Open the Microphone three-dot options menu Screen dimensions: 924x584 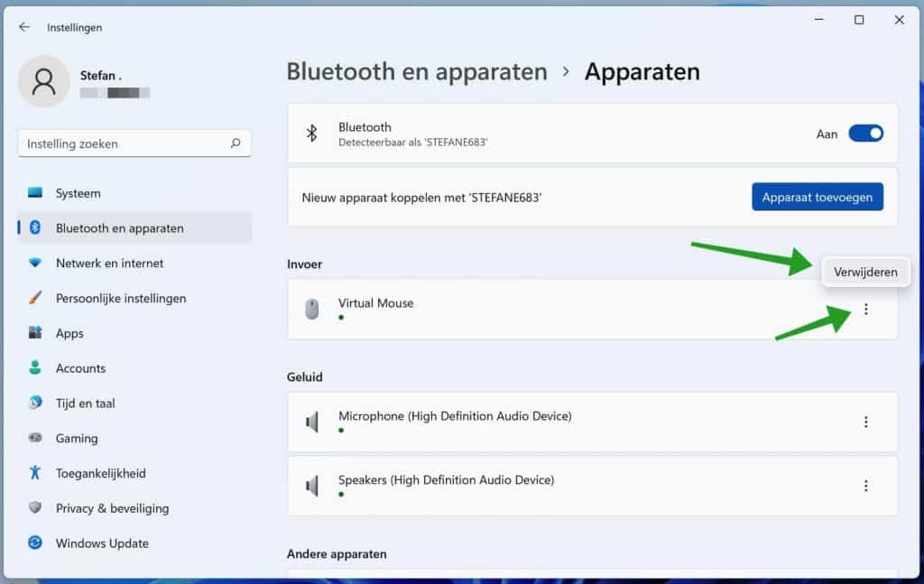click(x=866, y=421)
